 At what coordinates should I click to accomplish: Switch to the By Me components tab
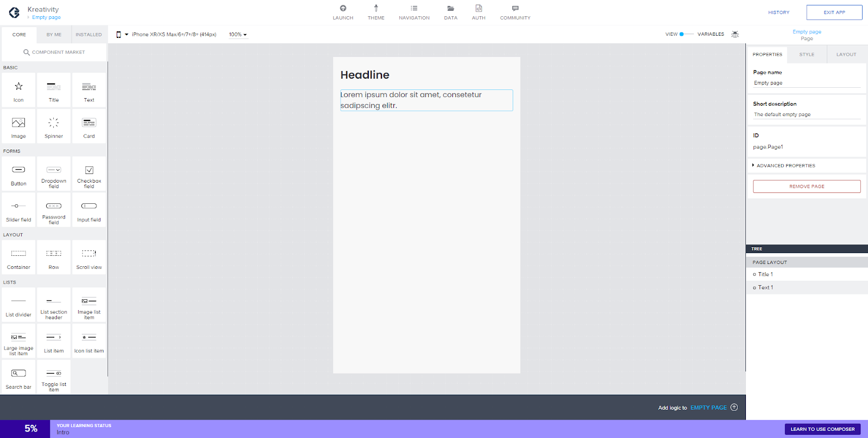(x=54, y=35)
